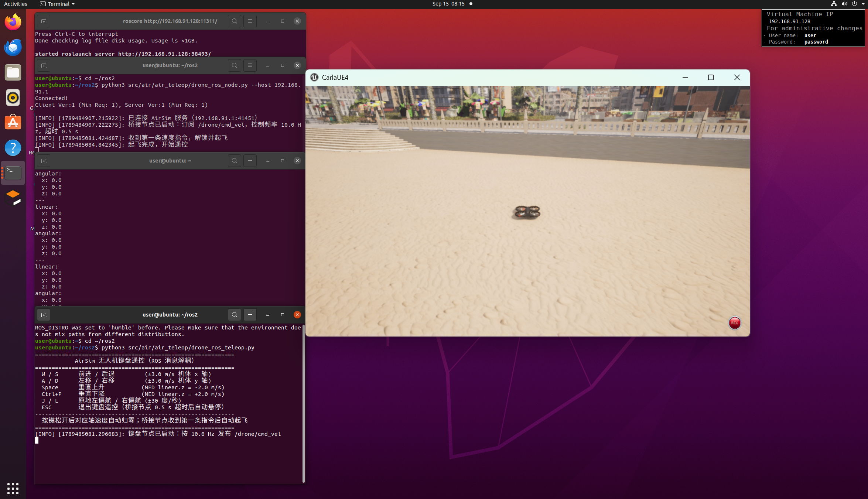Click the 'Press Ctrl-C to interrupt' line
This screenshot has height=499, width=868.
click(76, 34)
